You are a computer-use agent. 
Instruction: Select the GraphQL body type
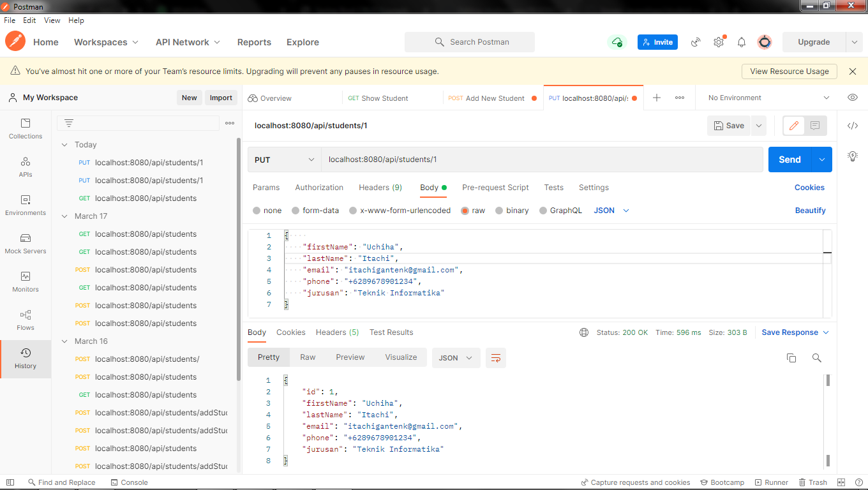click(x=561, y=211)
